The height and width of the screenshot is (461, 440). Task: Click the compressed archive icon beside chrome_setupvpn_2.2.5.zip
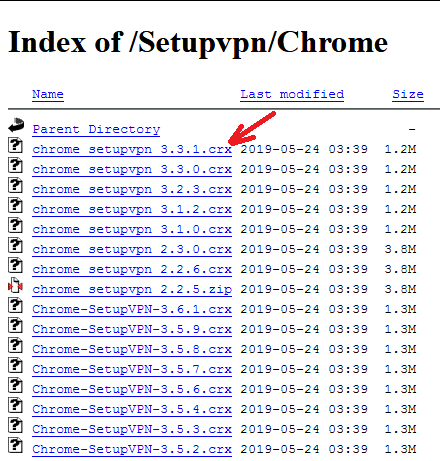[15, 286]
